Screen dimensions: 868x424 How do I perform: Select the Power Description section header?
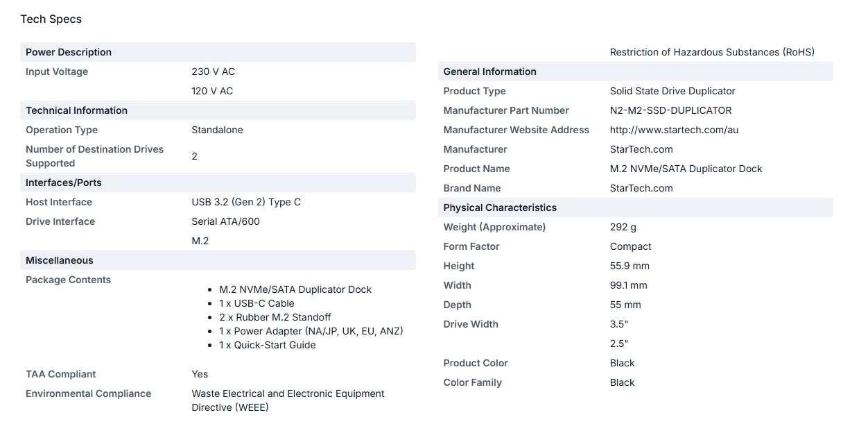pos(218,52)
